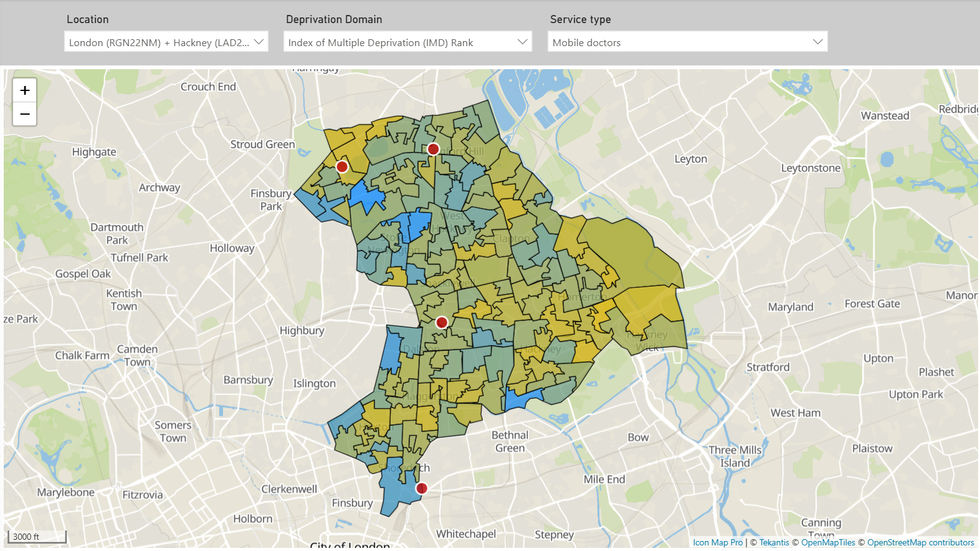This screenshot has height=551, width=980.
Task: Open the Location dropdown
Action: [166, 42]
